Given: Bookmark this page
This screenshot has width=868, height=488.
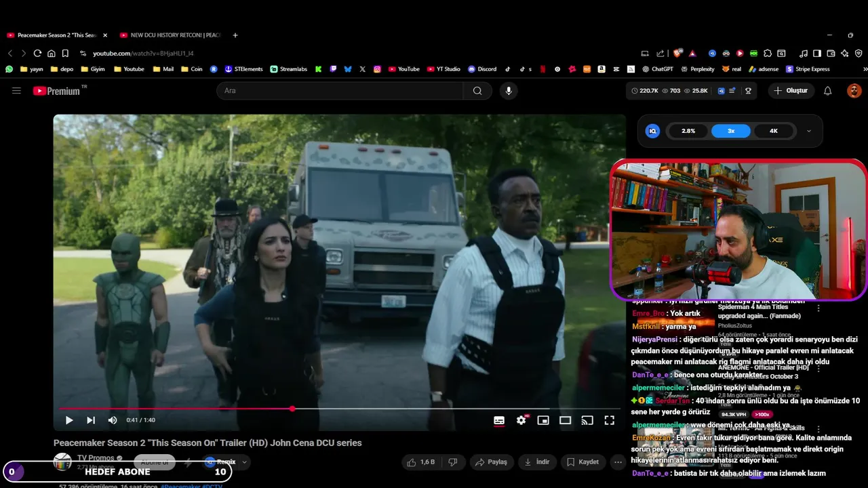Looking at the screenshot, I should click(65, 54).
